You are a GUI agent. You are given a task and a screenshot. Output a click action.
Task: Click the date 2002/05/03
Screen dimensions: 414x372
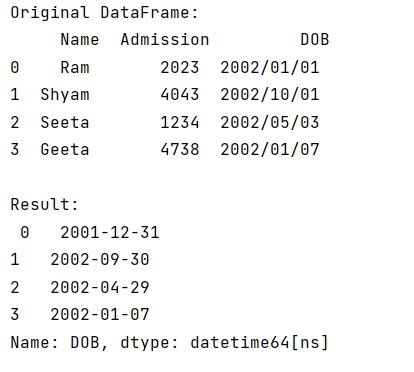270,122
